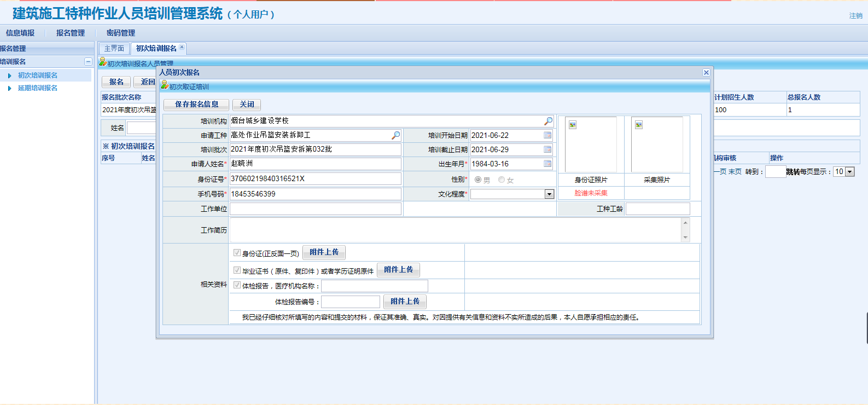Click the 保存报名信息 button
868x405 pixels.
pyautogui.click(x=196, y=105)
